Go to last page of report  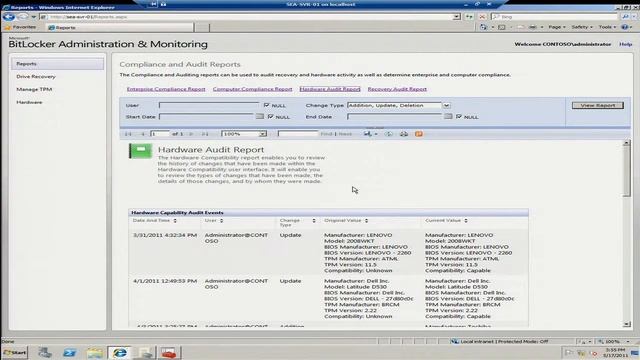205,134
